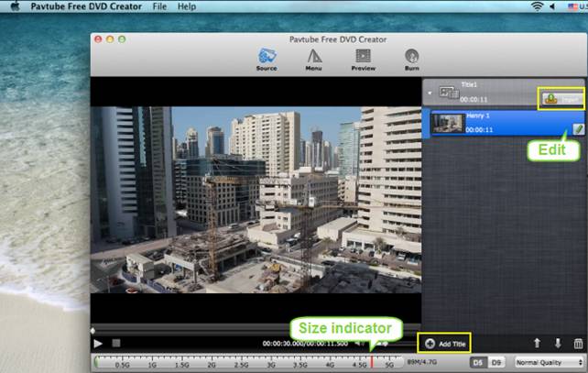This screenshot has width=588, height=373.
Task: Click the Henry 1 clip name text
Action: pyautogui.click(x=478, y=115)
